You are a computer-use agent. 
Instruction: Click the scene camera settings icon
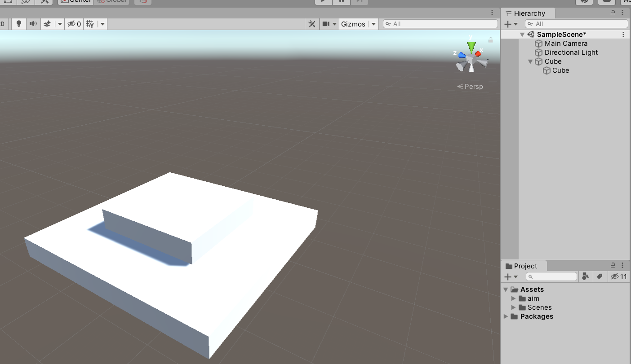click(x=326, y=24)
